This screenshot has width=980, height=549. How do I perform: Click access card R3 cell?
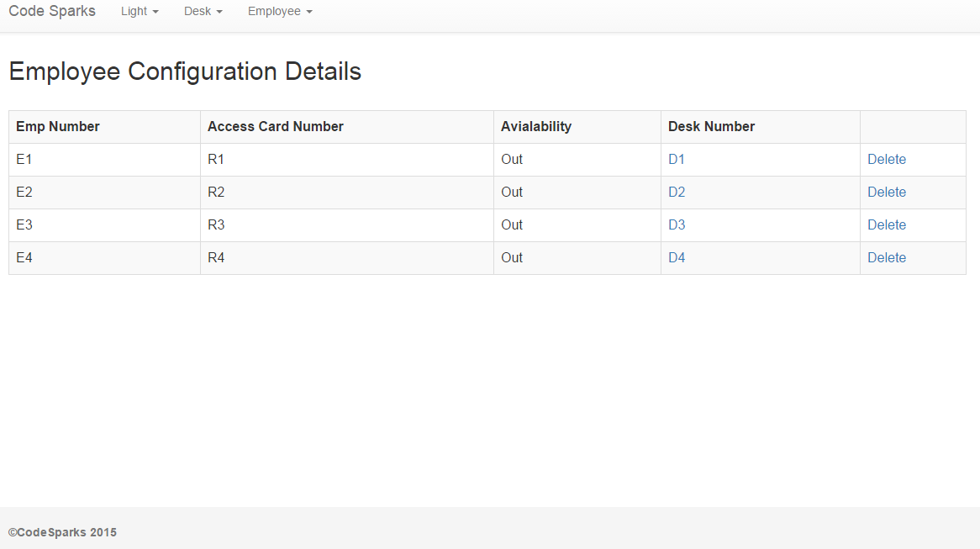(216, 224)
